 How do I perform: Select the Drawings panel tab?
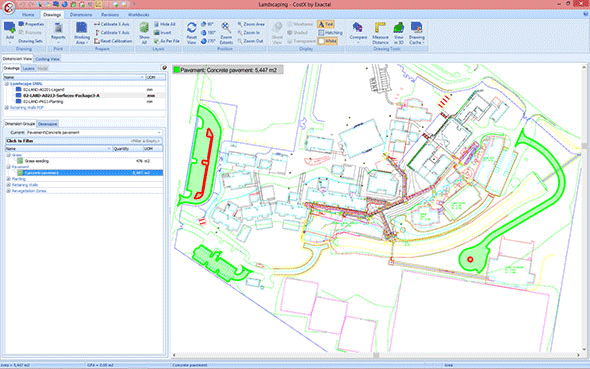click(12, 68)
